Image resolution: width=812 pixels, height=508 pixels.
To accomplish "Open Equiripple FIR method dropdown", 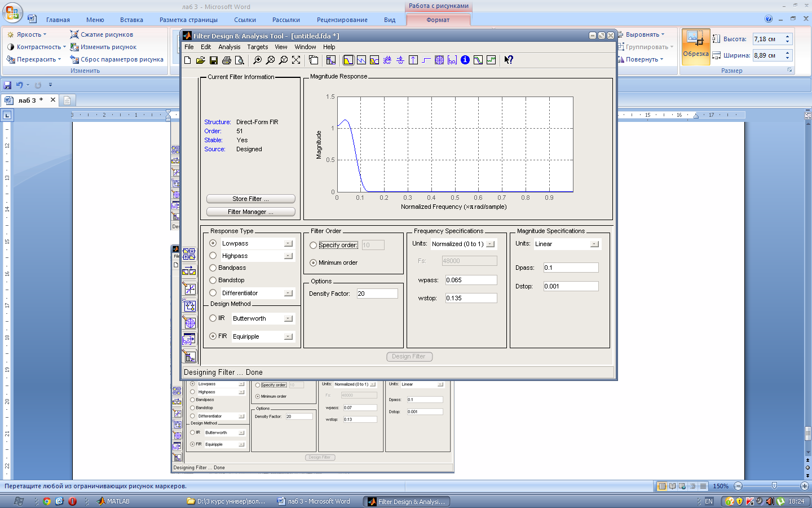I will (x=288, y=336).
